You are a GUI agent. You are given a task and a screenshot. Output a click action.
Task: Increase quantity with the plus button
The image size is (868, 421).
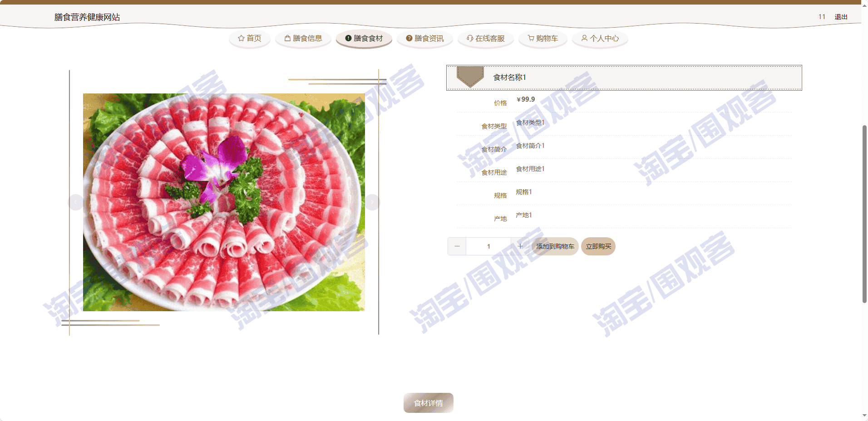[520, 246]
